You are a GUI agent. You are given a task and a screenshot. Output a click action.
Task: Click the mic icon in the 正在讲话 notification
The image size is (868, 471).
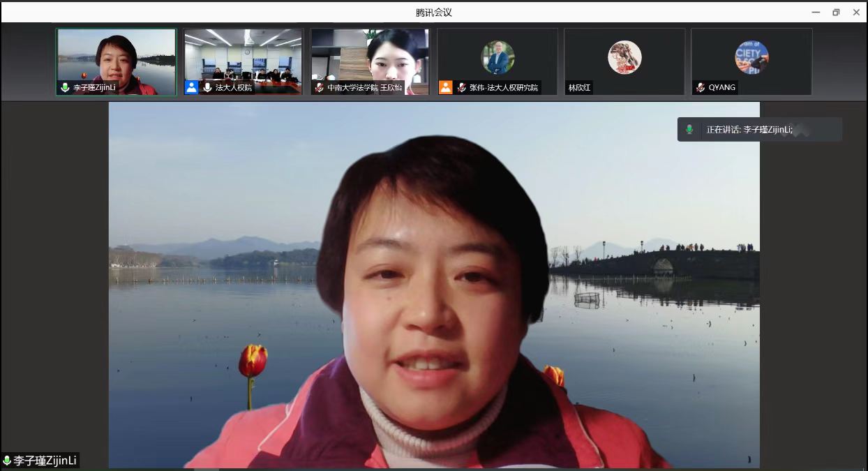point(689,130)
